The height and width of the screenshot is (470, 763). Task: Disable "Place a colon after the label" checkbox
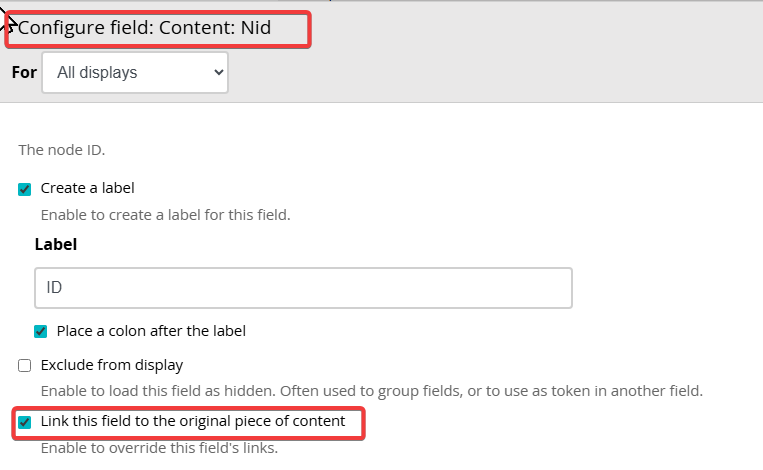41,331
